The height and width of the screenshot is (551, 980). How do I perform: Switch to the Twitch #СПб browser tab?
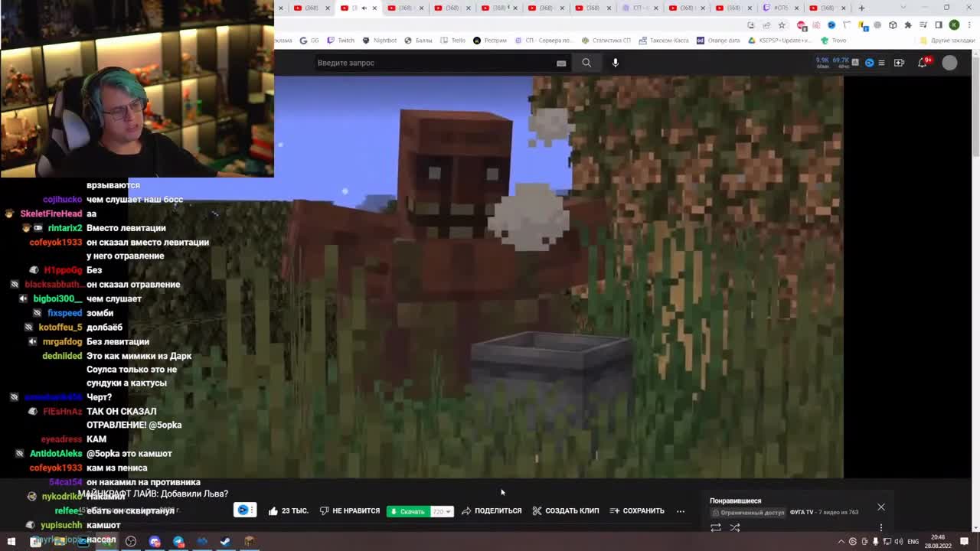tap(781, 8)
